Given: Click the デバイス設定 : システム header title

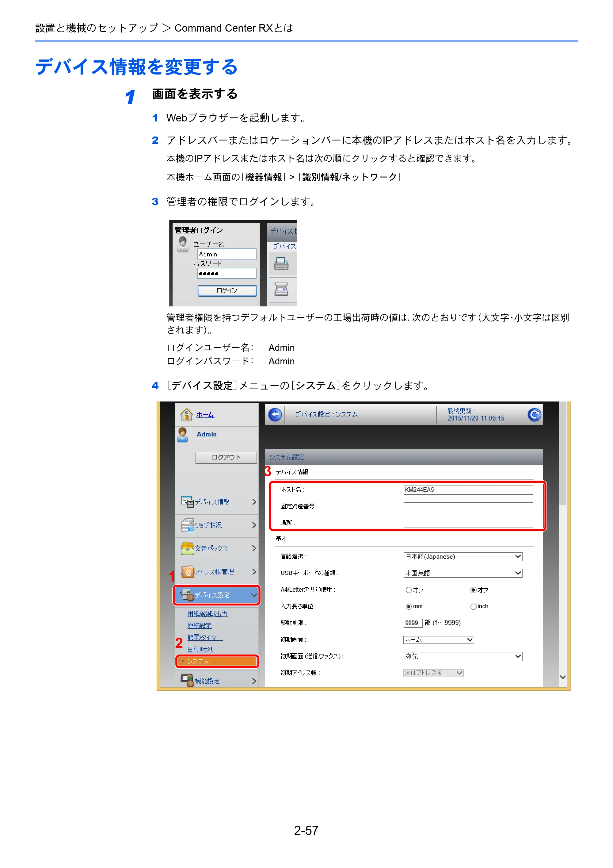Looking at the screenshot, I should [x=326, y=414].
